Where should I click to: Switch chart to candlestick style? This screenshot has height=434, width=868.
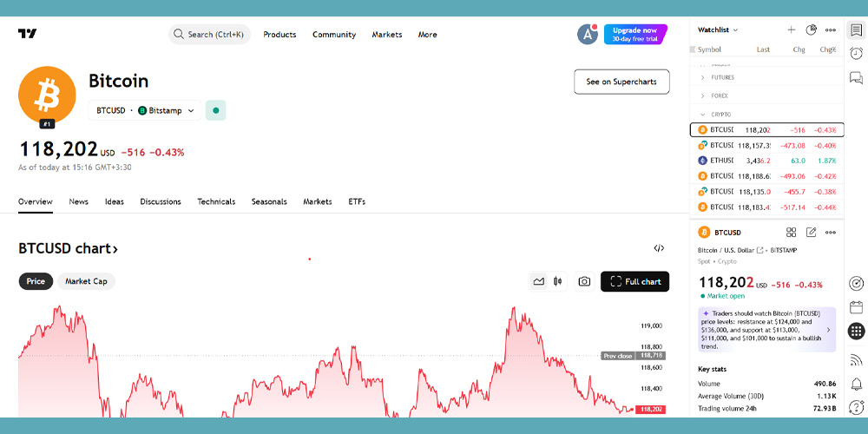point(558,281)
